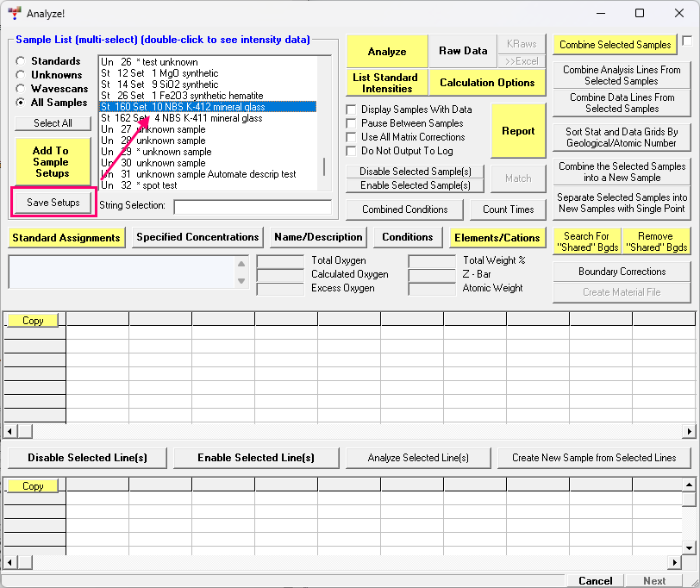Click the yellow Report button
This screenshot has height=588, width=700.
[518, 130]
